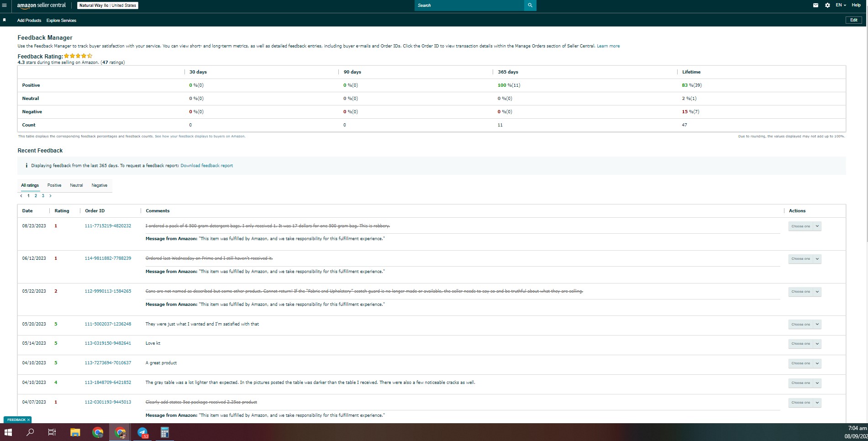Go to previous feedback page arrow
The width and height of the screenshot is (868, 441).
pyautogui.click(x=21, y=196)
